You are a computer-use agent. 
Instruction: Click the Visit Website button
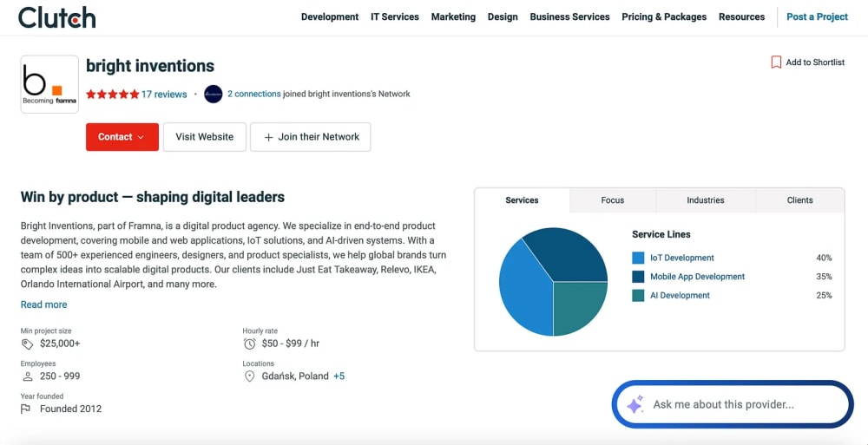pos(204,137)
